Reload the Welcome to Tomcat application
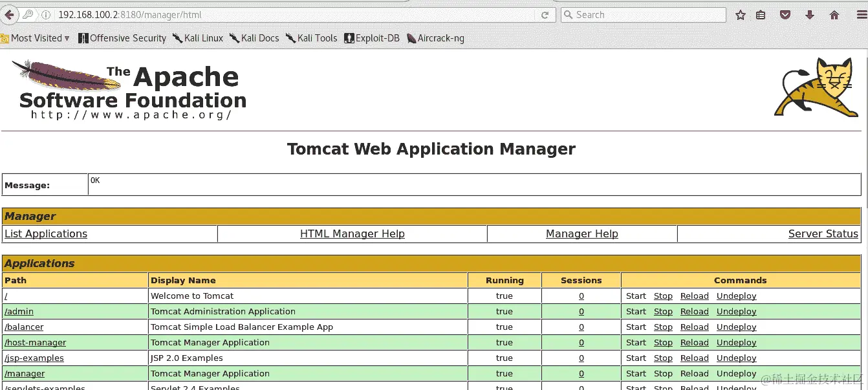Viewport: 868px width, 390px height. click(x=695, y=296)
